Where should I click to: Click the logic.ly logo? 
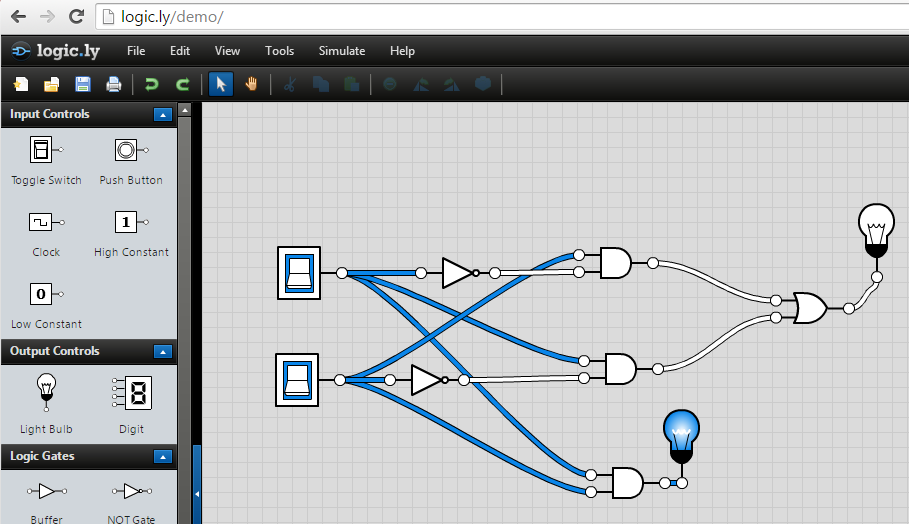tap(56, 51)
